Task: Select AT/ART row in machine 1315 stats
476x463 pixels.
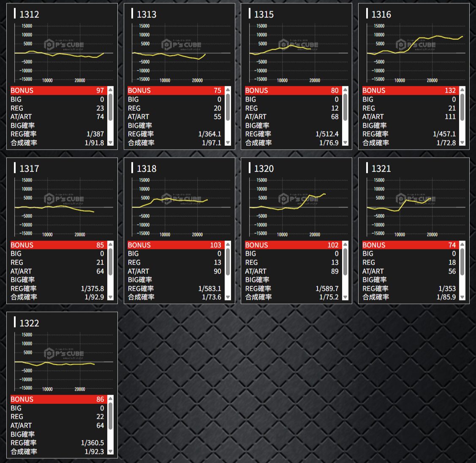Action: coord(292,117)
